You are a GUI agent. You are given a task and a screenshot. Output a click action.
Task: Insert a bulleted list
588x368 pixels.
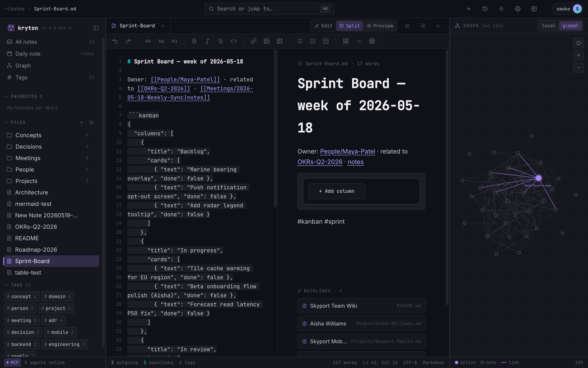coord(300,41)
